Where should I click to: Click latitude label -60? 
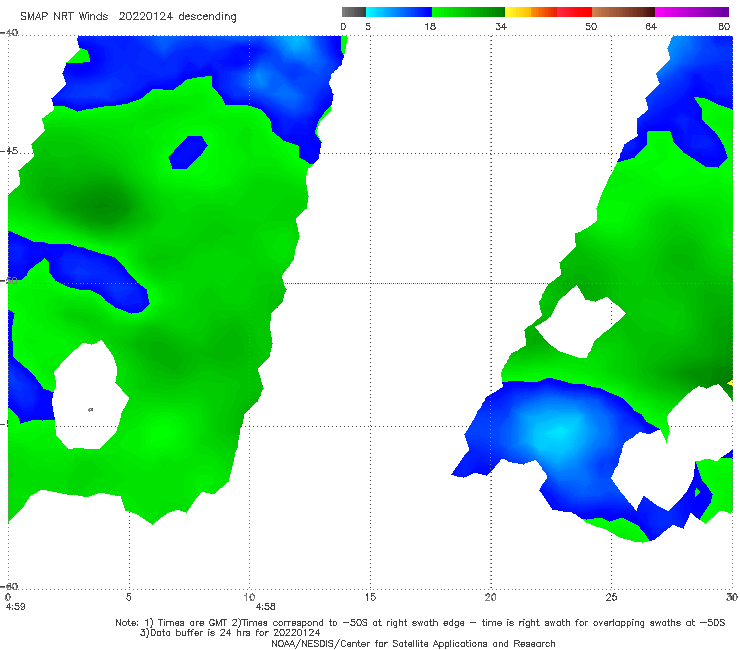tap(9, 586)
